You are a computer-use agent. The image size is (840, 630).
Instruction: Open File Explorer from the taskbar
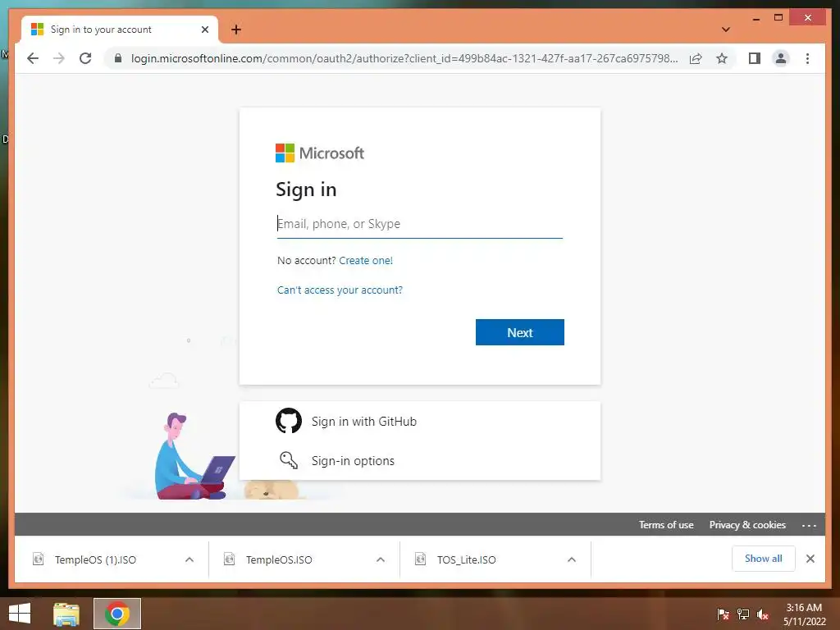pos(66,614)
